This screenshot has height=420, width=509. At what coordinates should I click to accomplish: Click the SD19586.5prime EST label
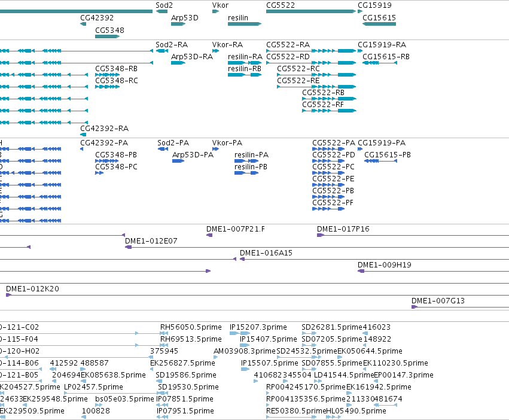point(185,375)
